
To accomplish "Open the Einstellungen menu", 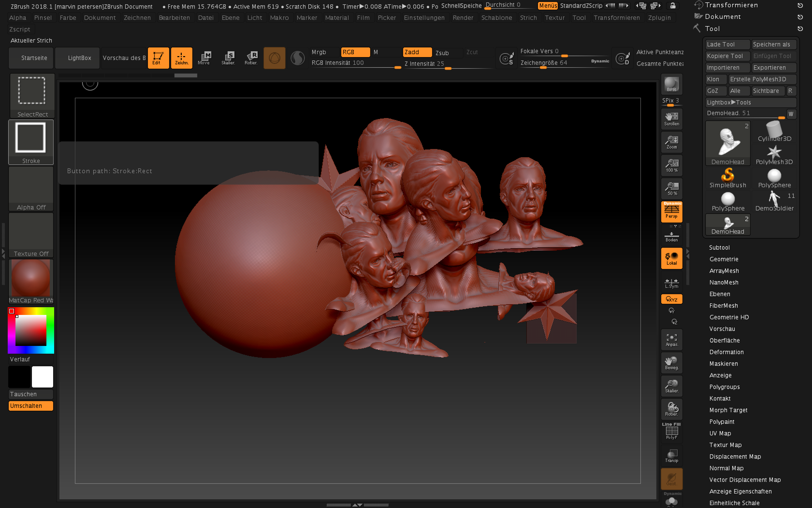I will (x=424, y=17).
